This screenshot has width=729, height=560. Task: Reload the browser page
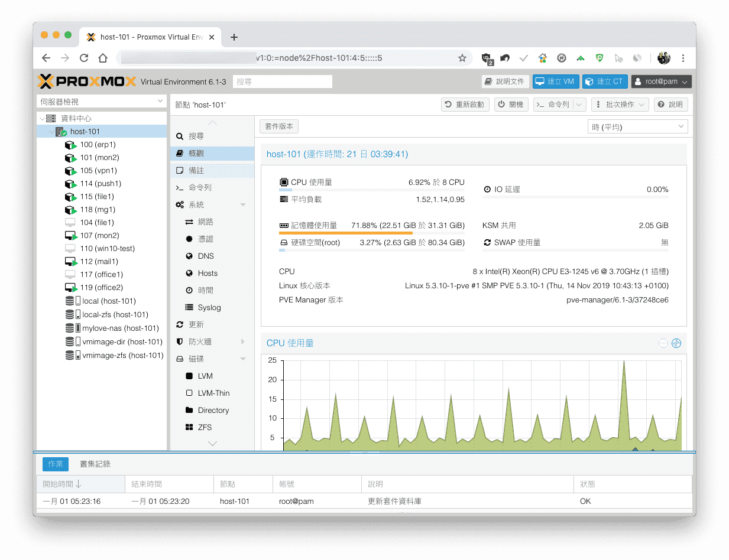84,58
